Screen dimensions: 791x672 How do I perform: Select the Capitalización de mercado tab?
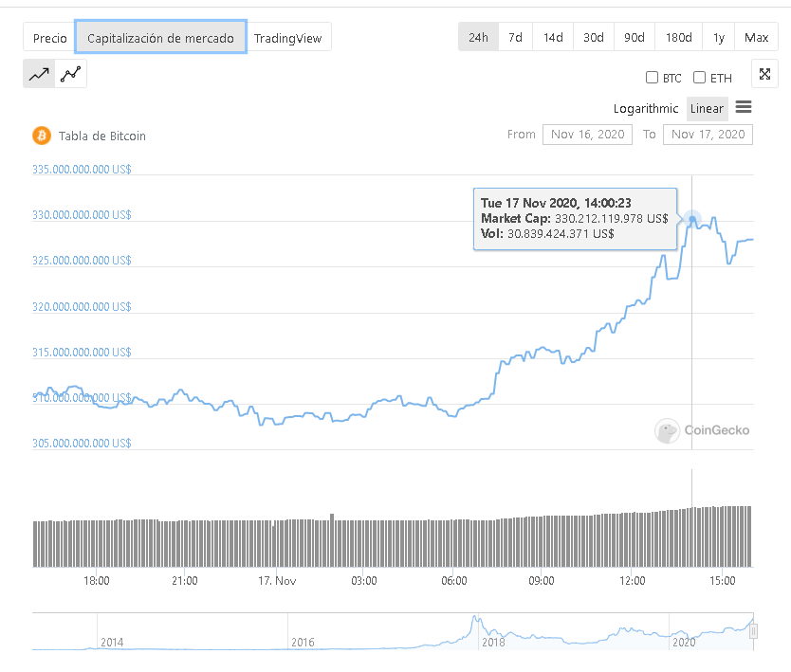pyautogui.click(x=160, y=38)
